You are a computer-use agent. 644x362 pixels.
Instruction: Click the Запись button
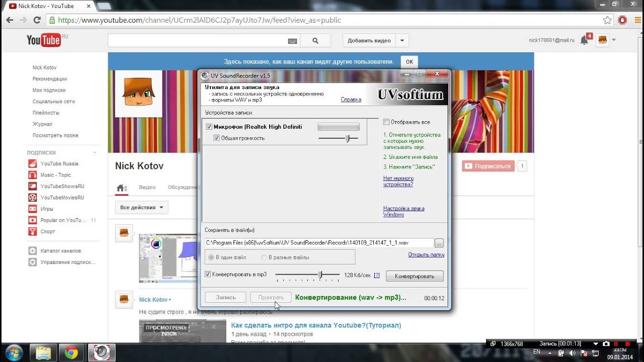(x=225, y=297)
